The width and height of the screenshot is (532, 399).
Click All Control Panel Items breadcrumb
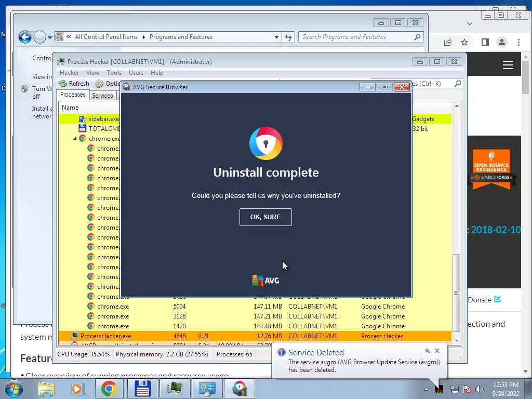(106, 37)
